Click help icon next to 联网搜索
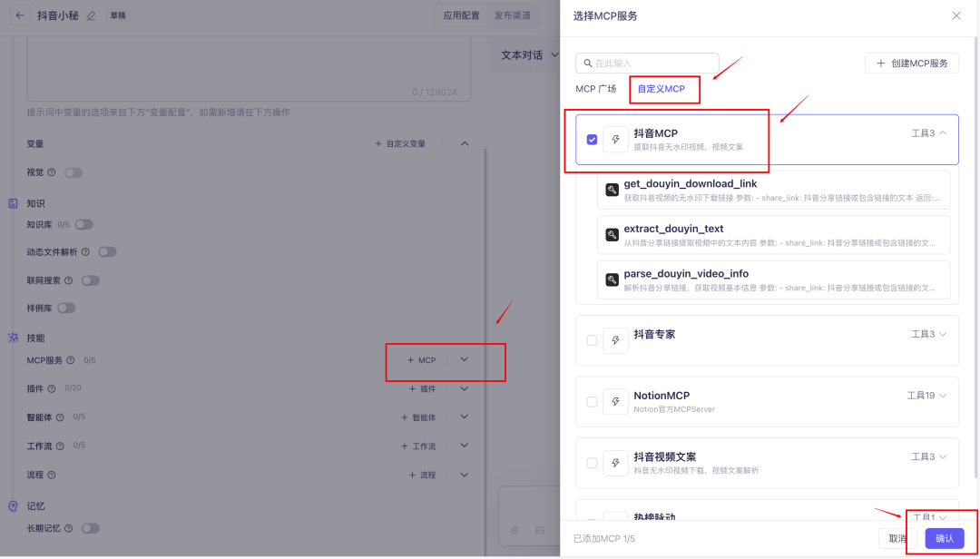 click(69, 280)
